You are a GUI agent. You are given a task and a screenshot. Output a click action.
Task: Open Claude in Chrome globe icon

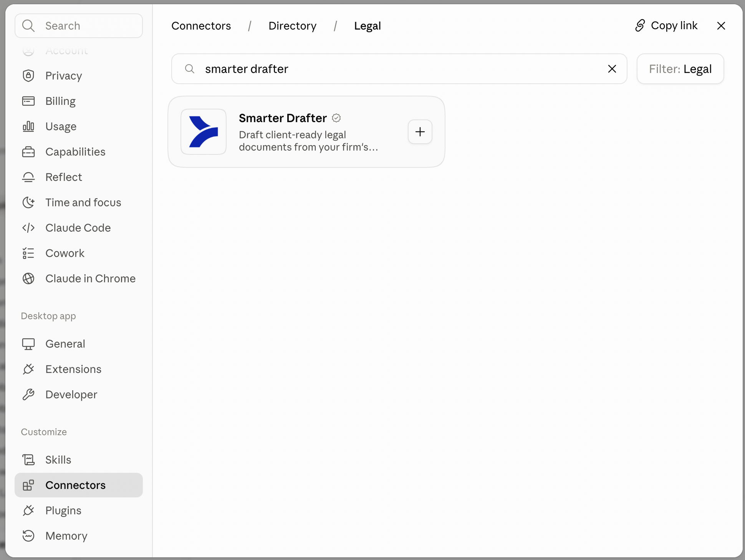pos(28,278)
